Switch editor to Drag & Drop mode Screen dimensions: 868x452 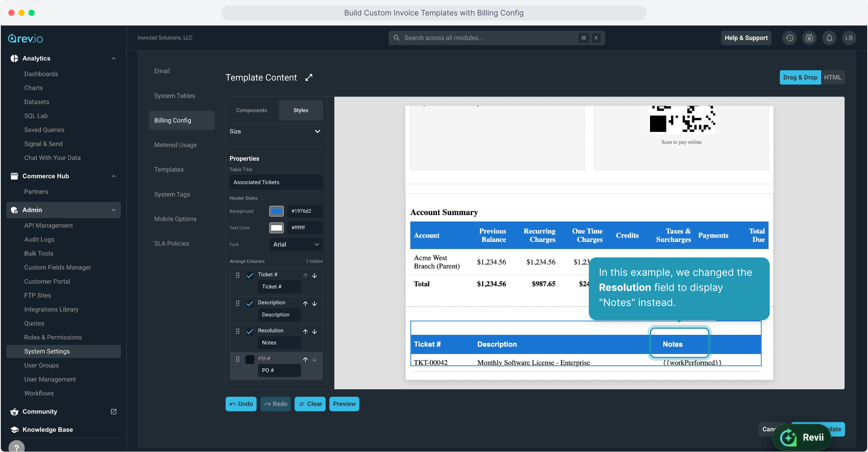(x=800, y=77)
